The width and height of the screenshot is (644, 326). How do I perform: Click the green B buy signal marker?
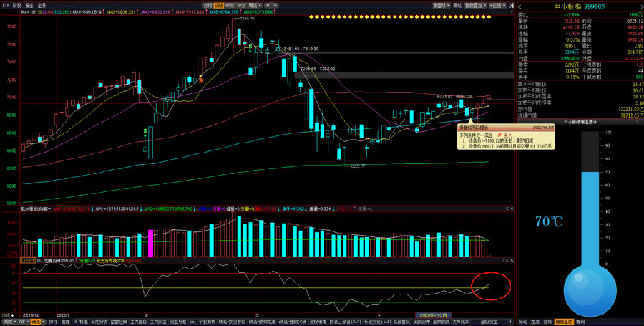click(146, 132)
